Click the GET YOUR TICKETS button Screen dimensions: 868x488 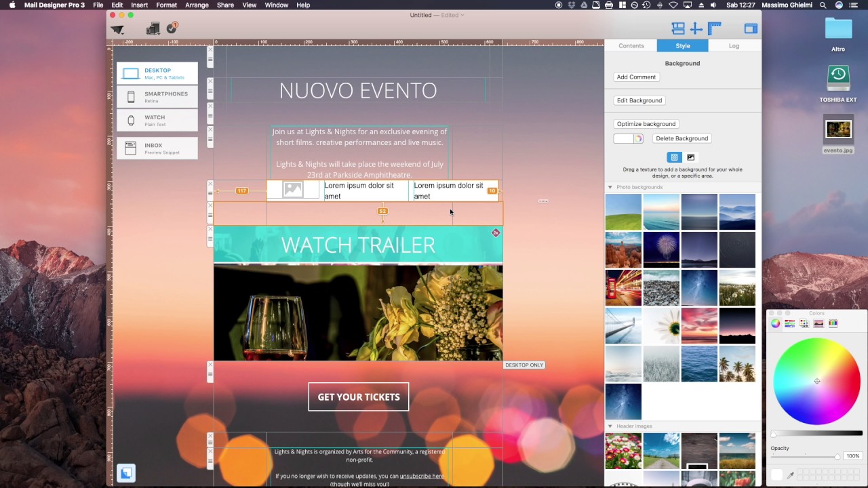(x=359, y=397)
